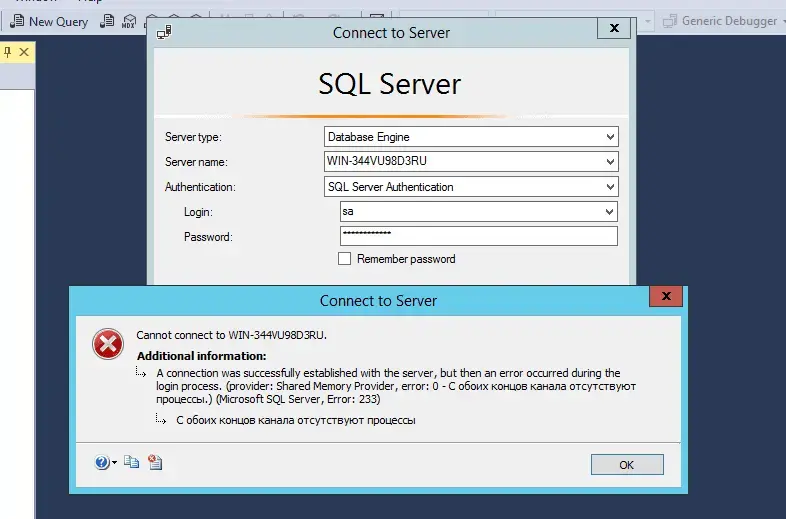The image size is (786, 519).
Task: Click 'Cannot connect to WIN-344VU98D3RU.' text
Action: [x=232, y=335]
